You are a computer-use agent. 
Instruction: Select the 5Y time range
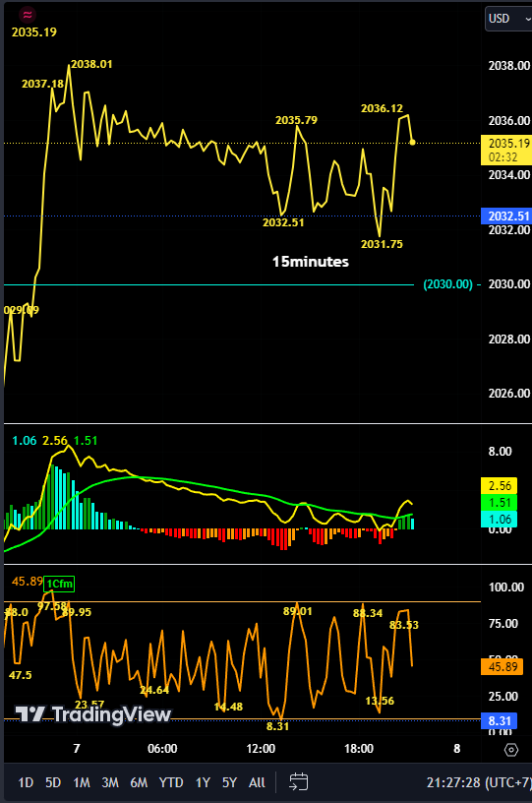pyautogui.click(x=230, y=782)
